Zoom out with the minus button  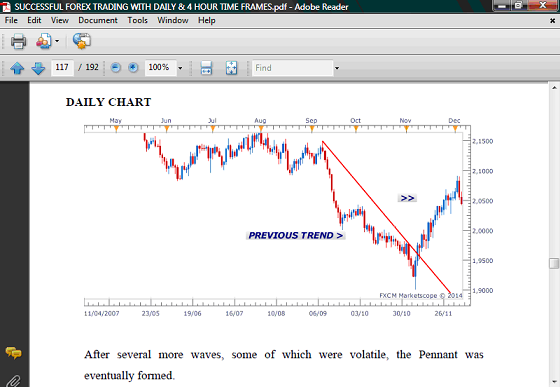[115, 67]
